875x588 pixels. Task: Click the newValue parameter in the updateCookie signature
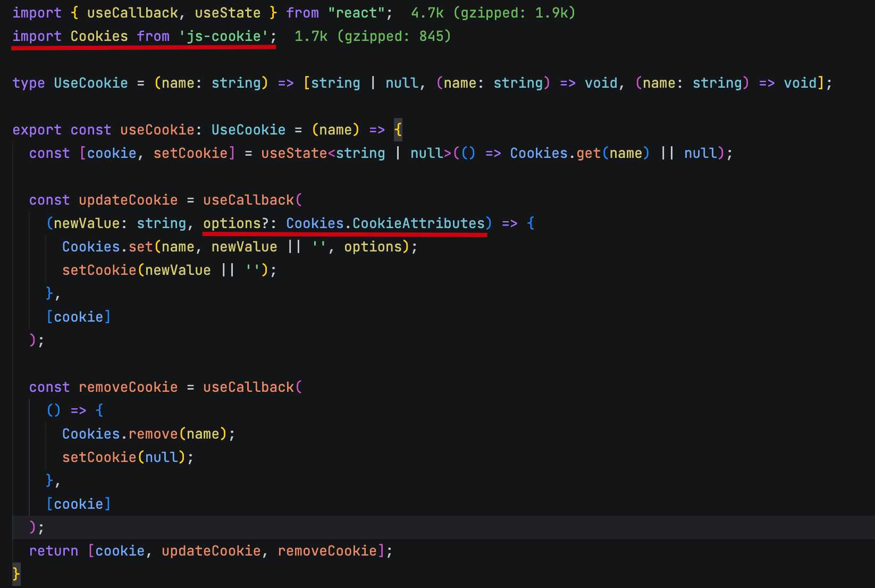tap(87, 223)
